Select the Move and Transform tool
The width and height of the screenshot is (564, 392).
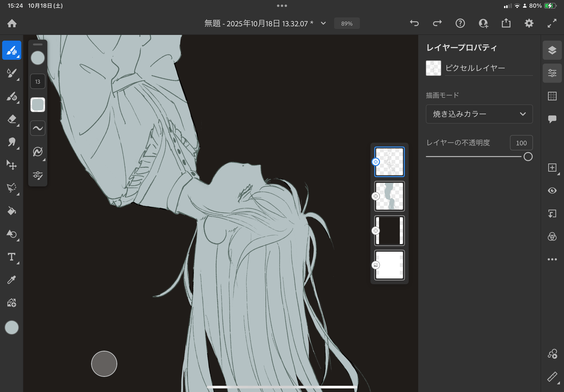click(x=11, y=165)
